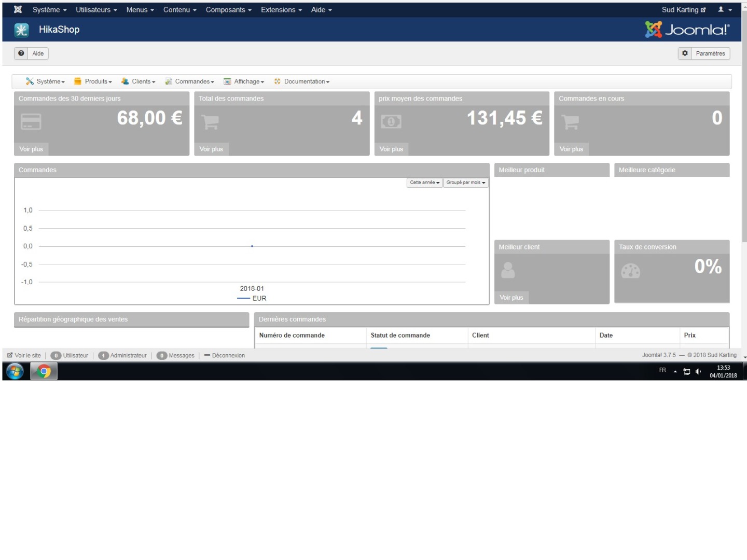
Task: Click the Joomla! 3.7.5 version text
Action: pyautogui.click(x=659, y=355)
